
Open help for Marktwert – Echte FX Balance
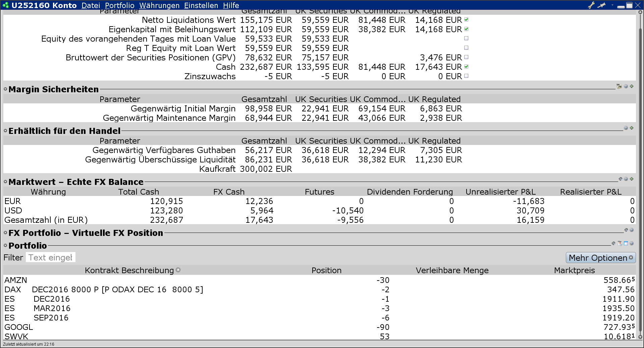[x=626, y=179]
